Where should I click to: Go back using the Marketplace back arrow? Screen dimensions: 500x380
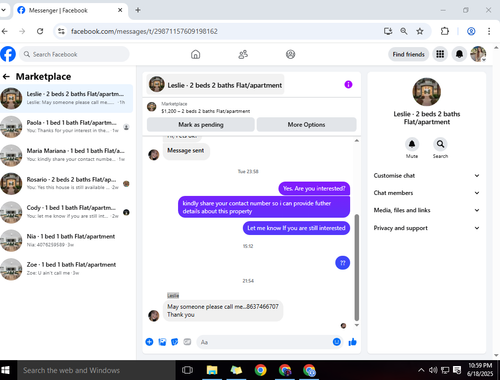6,77
